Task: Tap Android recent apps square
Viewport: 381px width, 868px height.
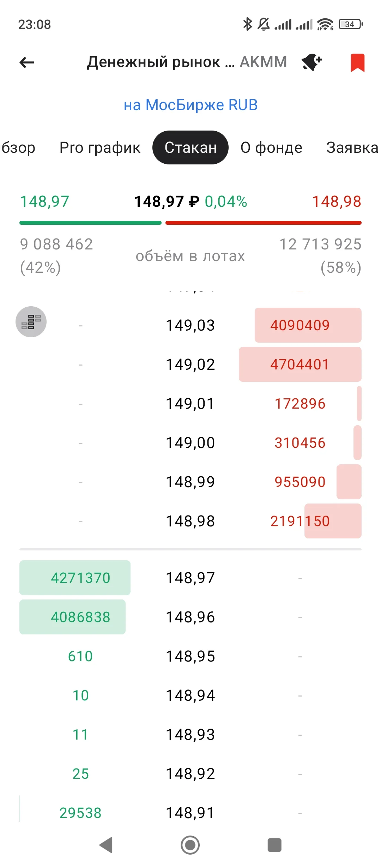Action: 274,845
